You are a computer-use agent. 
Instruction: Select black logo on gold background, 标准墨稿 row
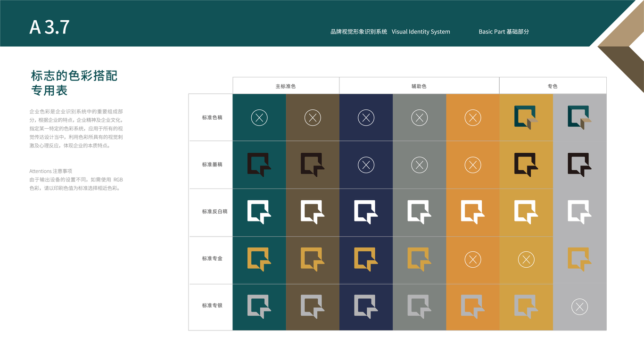tap(526, 165)
